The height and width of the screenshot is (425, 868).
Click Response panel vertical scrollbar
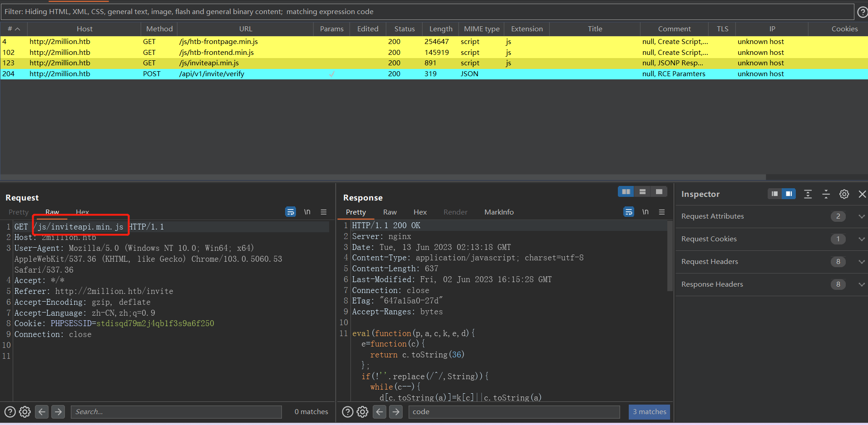tap(670, 256)
